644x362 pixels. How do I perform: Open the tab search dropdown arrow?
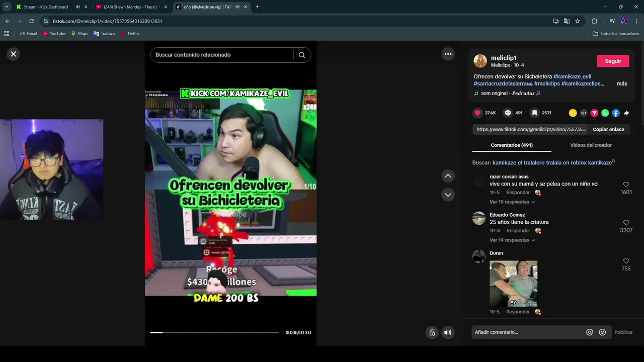7,7
